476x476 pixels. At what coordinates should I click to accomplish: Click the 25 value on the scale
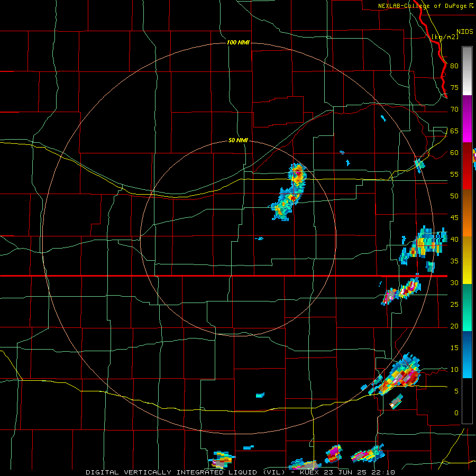pyautogui.click(x=454, y=305)
